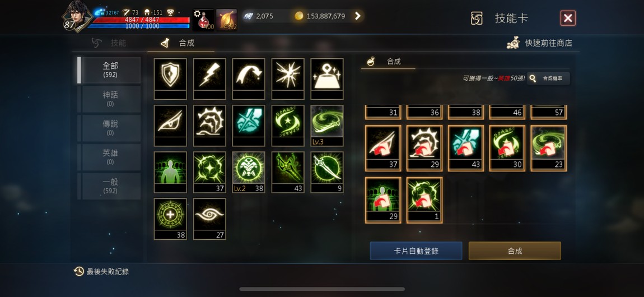Filter cards by 神話 rarity
The width and height of the screenshot is (644, 297).
(110, 99)
